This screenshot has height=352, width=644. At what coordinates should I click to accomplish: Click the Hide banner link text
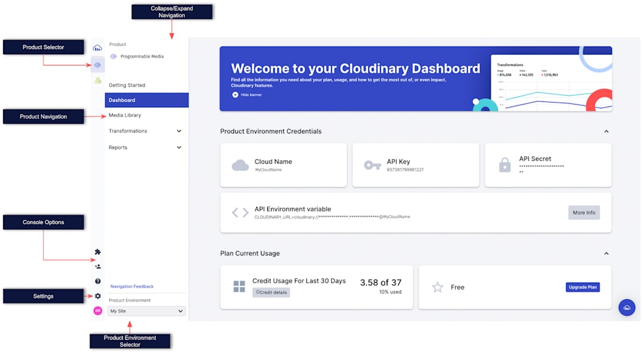[251, 94]
